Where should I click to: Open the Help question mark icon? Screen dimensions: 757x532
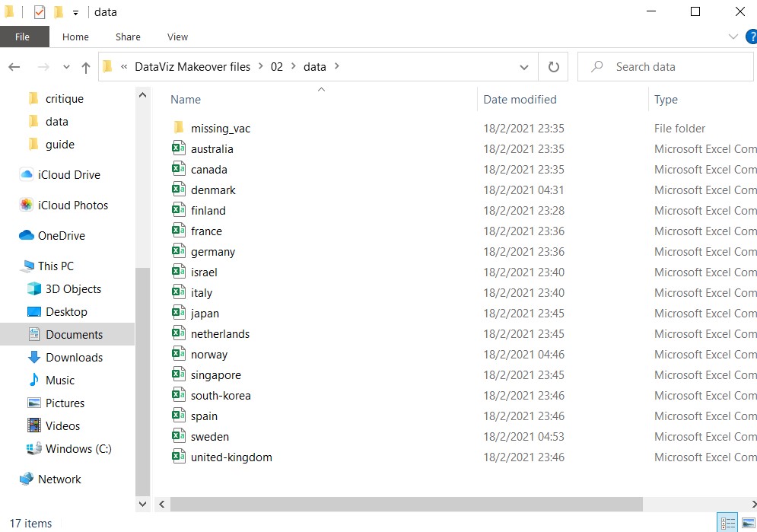pos(751,37)
